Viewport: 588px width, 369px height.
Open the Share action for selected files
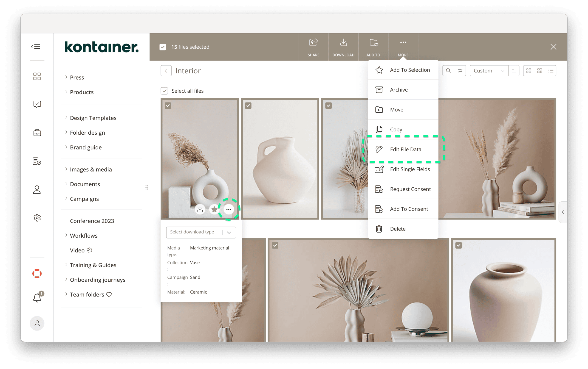click(314, 47)
